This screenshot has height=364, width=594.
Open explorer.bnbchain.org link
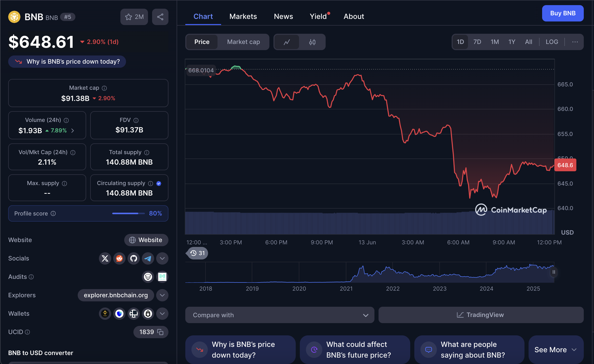pyautogui.click(x=116, y=295)
